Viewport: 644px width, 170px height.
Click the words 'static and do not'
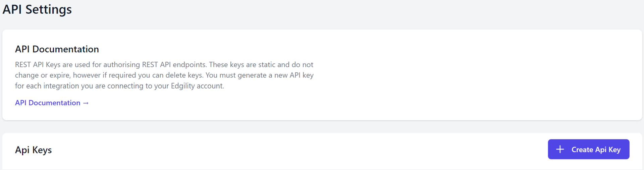point(286,64)
